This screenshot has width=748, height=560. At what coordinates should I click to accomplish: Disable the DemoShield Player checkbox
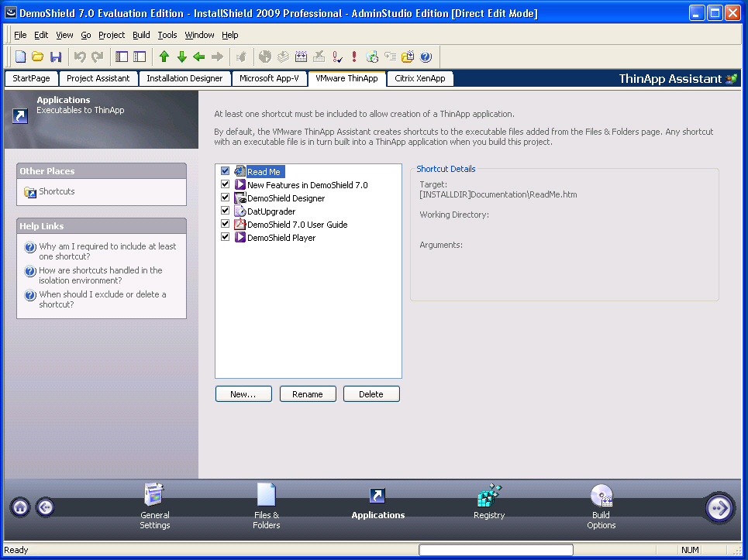pos(225,237)
